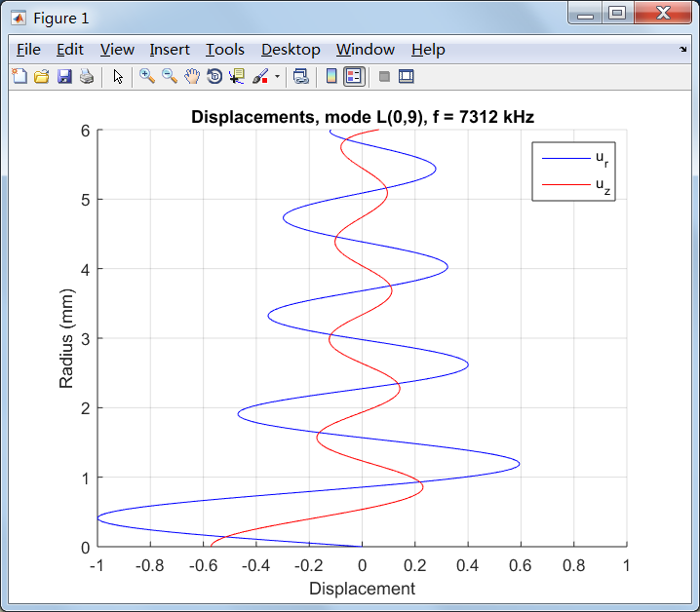Open the Edit menu

(69, 50)
